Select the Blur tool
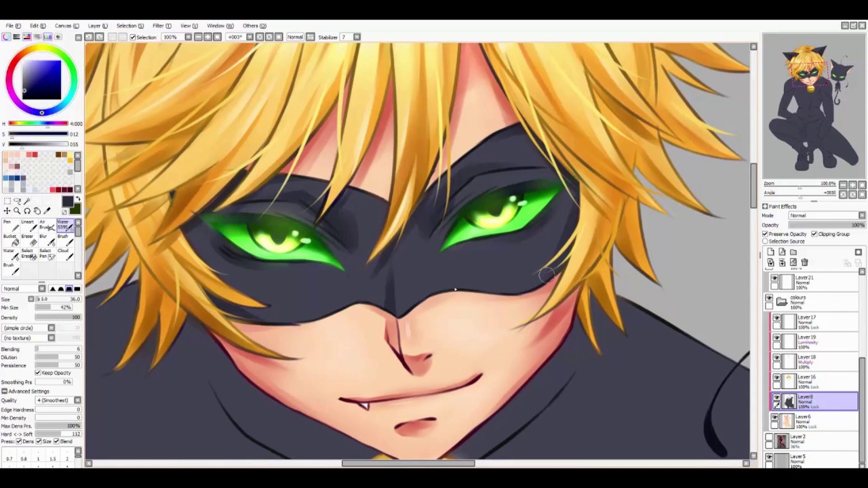This screenshot has width=868, height=488. coord(47,240)
